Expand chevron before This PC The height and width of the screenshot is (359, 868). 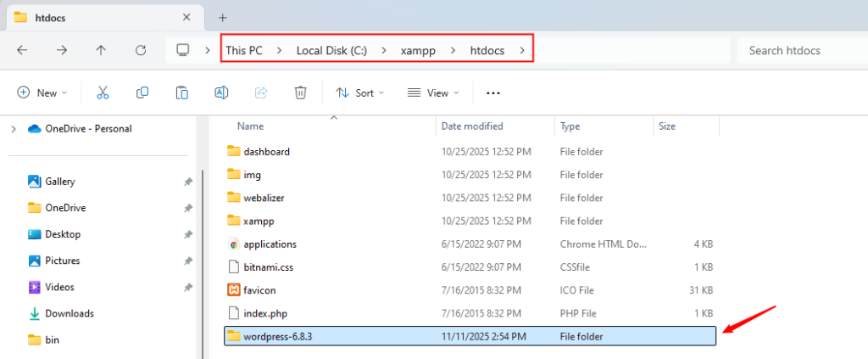[208, 50]
